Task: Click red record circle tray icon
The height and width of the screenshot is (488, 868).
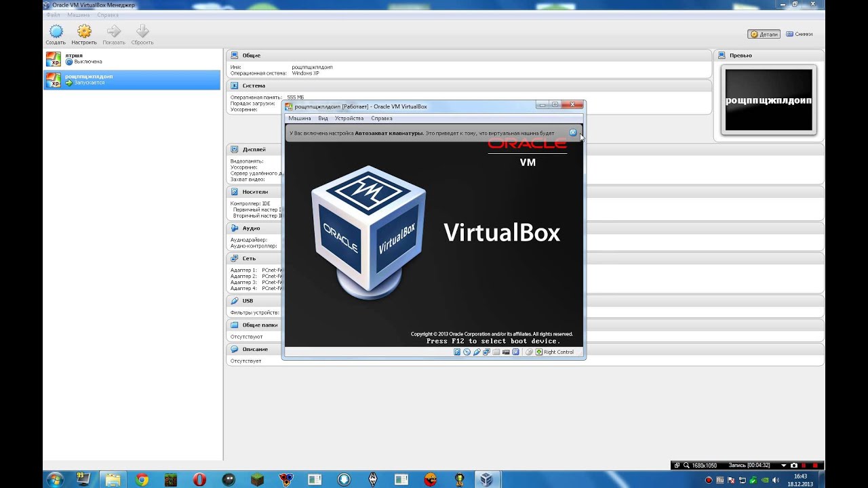Action: [709, 481]
